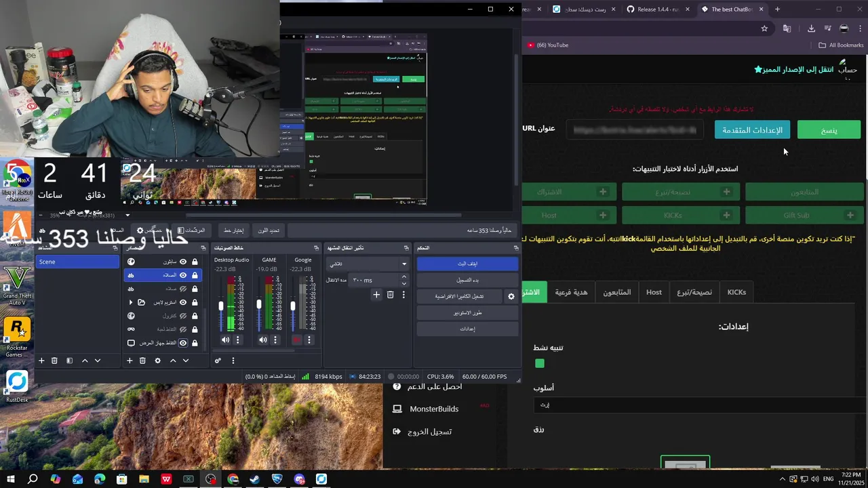Add a new scene with the plus icon
This screenshot has height=488, width=868.
click(x=41, y=361)
